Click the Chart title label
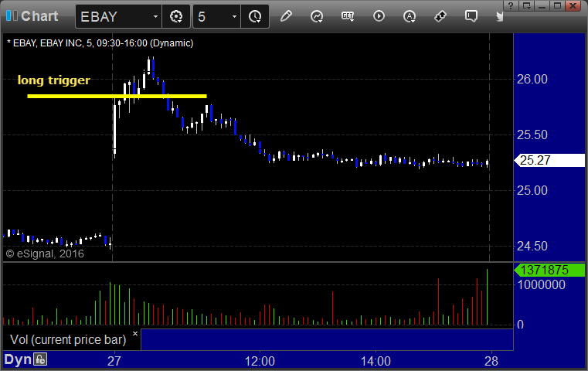The height and width of the screenshot is (371, 588). (39, 16)
